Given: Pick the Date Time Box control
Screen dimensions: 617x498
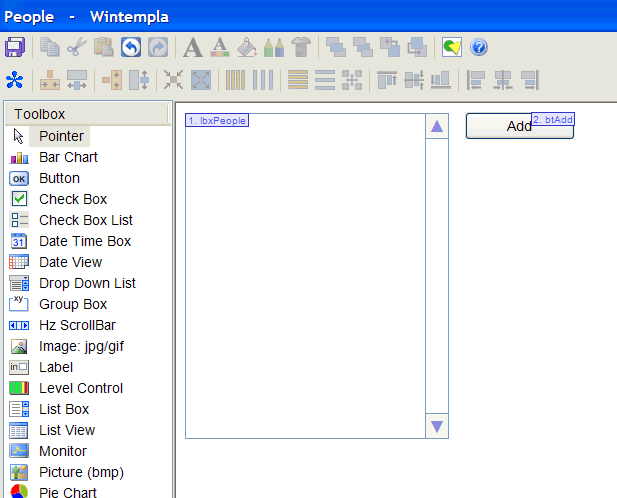Looking at the screenshot, I should coord(85,241).
